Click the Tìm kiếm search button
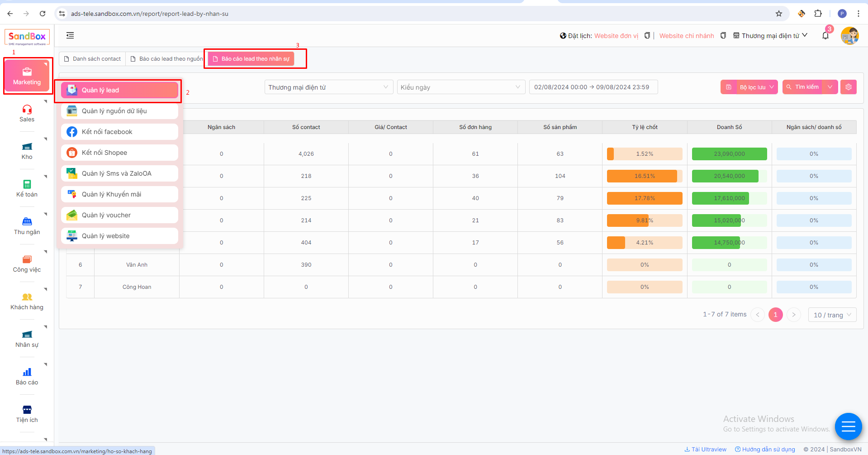 [x=802, y=87]
